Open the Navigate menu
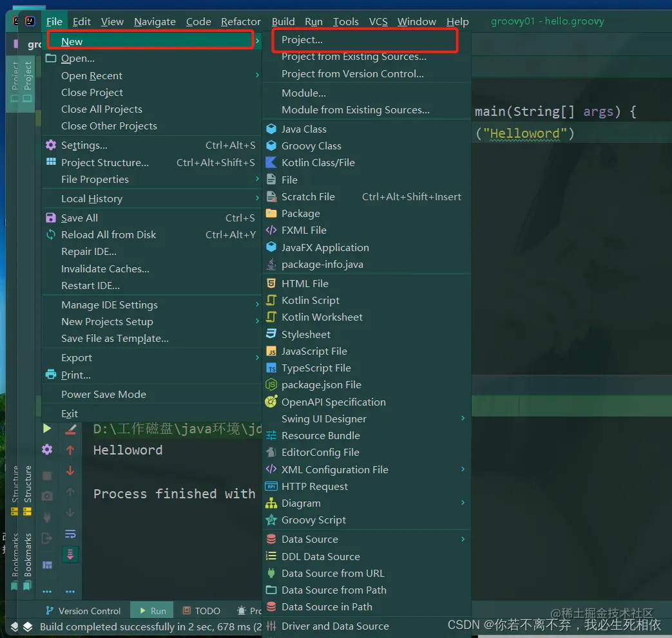 (155, 21)
